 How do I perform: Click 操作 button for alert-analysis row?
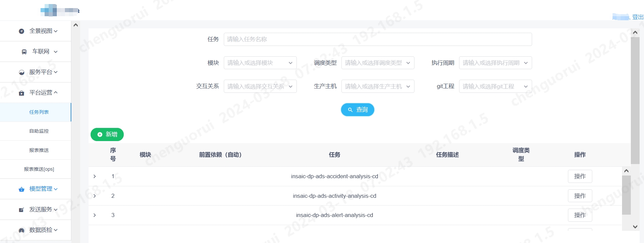coord(580,215)
